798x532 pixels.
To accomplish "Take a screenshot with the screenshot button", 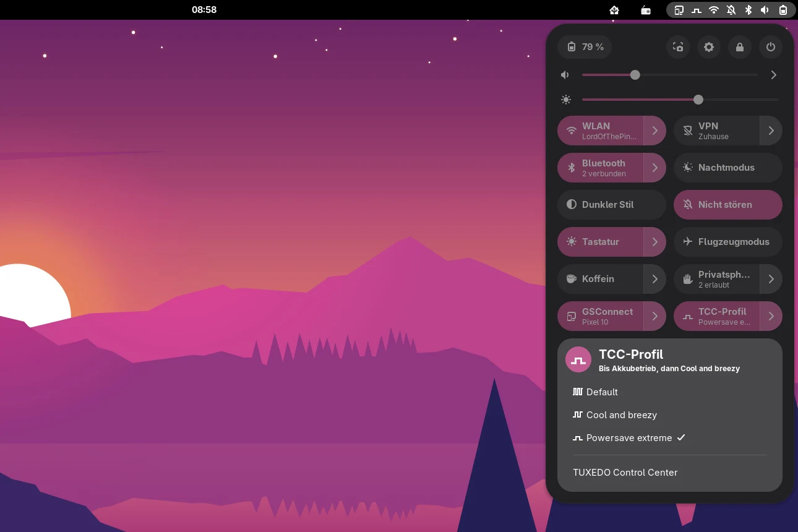I will (x=678, y=47).
